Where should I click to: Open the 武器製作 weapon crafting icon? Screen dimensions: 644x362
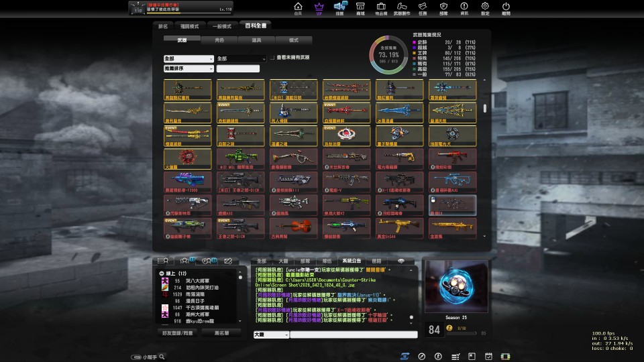[x=402, y=8]
